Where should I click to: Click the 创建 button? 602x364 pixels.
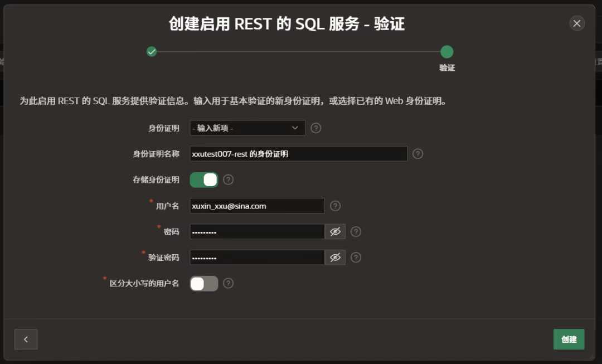(569, 339)
